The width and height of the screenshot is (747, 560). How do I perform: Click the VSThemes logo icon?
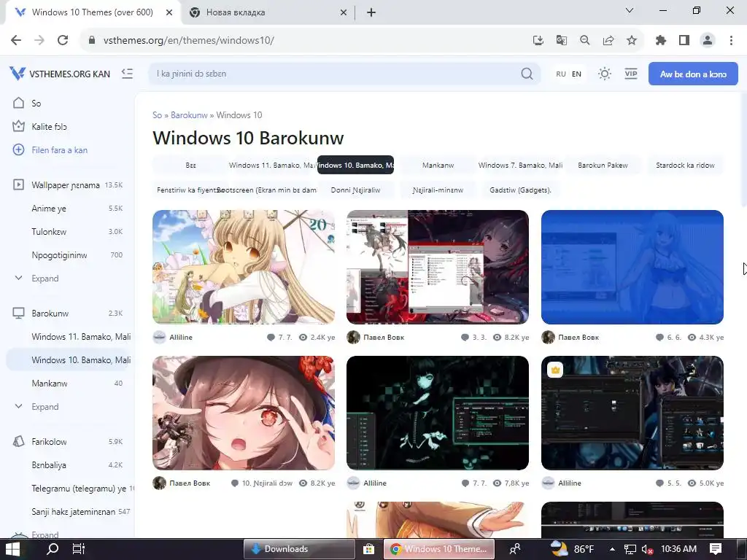[x=18, y=74]
